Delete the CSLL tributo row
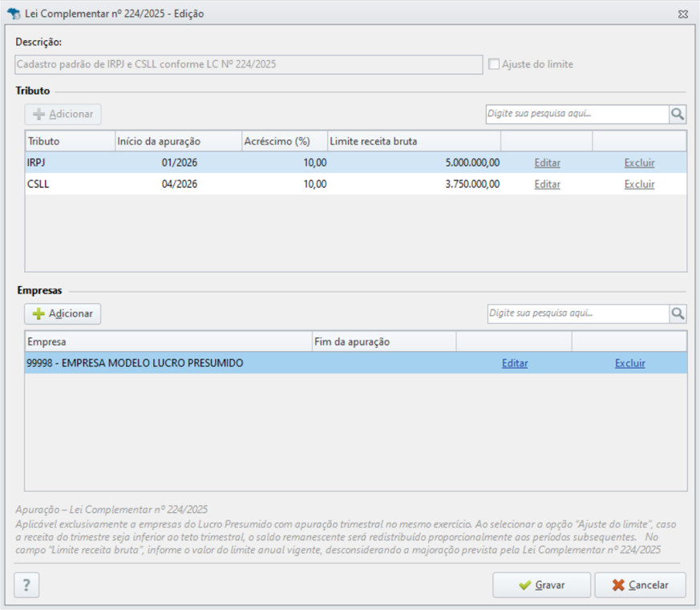The width and height of the screenshot is (700, 610). coord(639,184)
